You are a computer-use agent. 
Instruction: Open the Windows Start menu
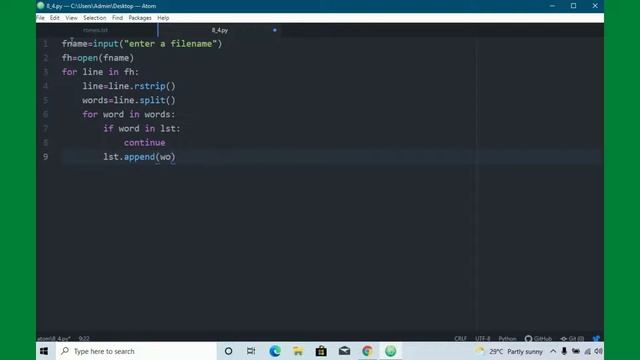tap(44, 351)
